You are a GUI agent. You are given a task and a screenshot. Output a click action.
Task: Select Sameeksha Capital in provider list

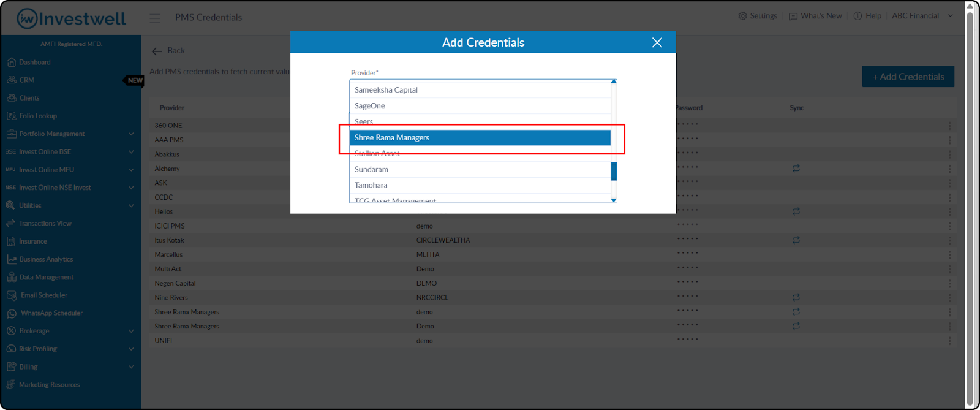click(480, 90)
